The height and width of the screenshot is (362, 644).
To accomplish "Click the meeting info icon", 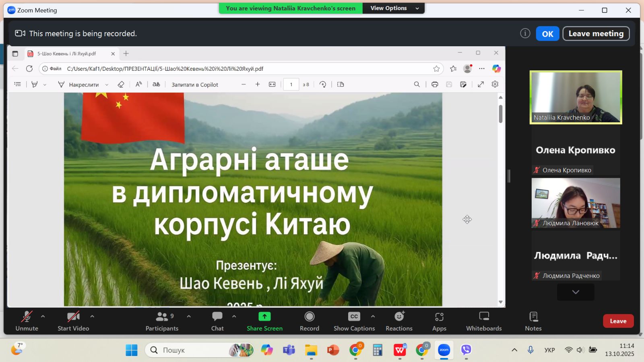I will (525, 33).
